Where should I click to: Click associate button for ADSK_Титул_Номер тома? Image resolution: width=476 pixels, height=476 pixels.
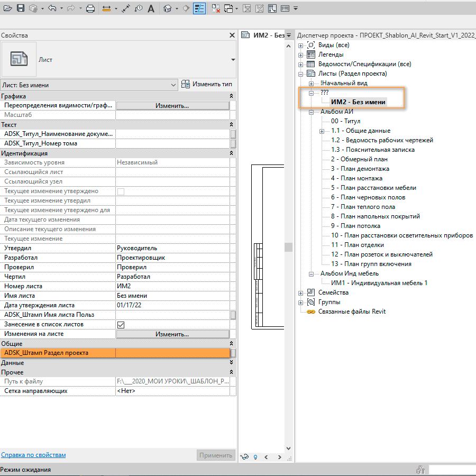(x=233, y=143)
